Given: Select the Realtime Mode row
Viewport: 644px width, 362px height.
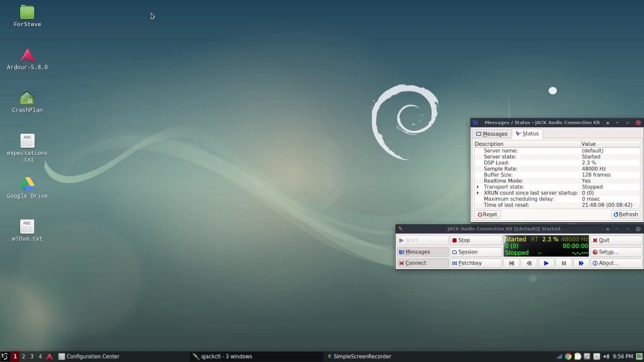Looking at the screenshot, I should (x=557, y=181).
